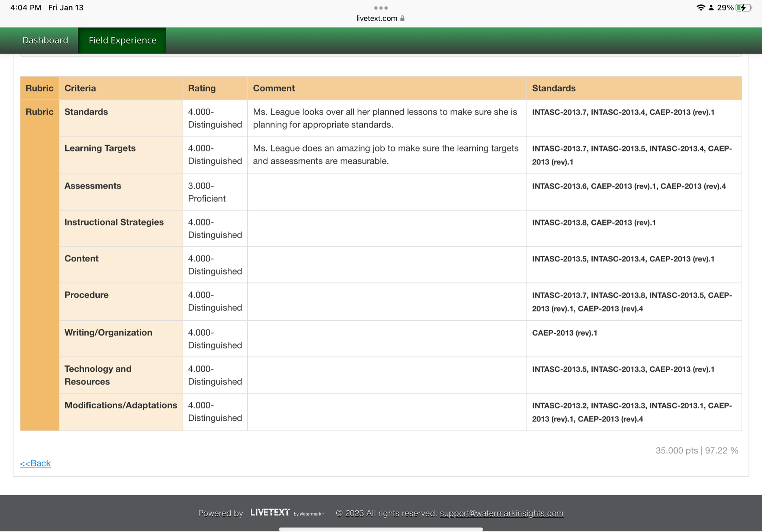
Task: Click the Learning Targets comment text
Action: tap(385, 155)
